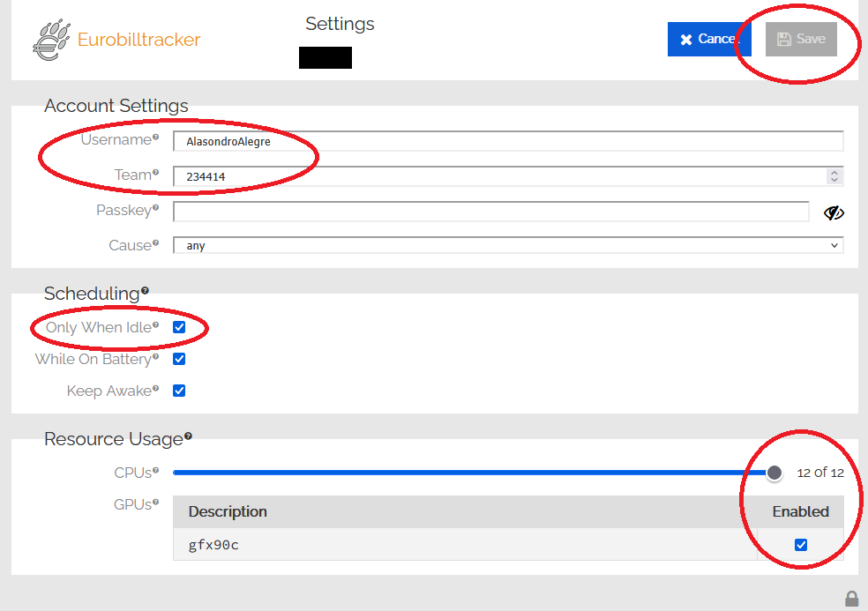Screen dimensions: 868x611
Task: Increase the Team number with the up arrow
Action: pyautogui.click(x=834, y=173)
